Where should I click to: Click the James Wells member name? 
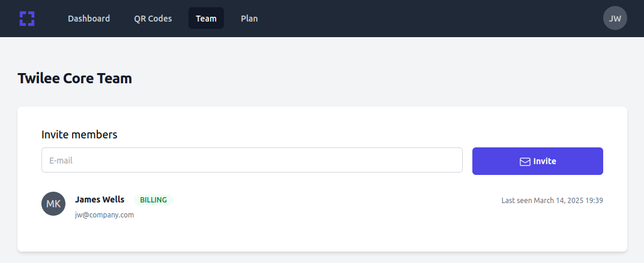[x=100, y=199]
